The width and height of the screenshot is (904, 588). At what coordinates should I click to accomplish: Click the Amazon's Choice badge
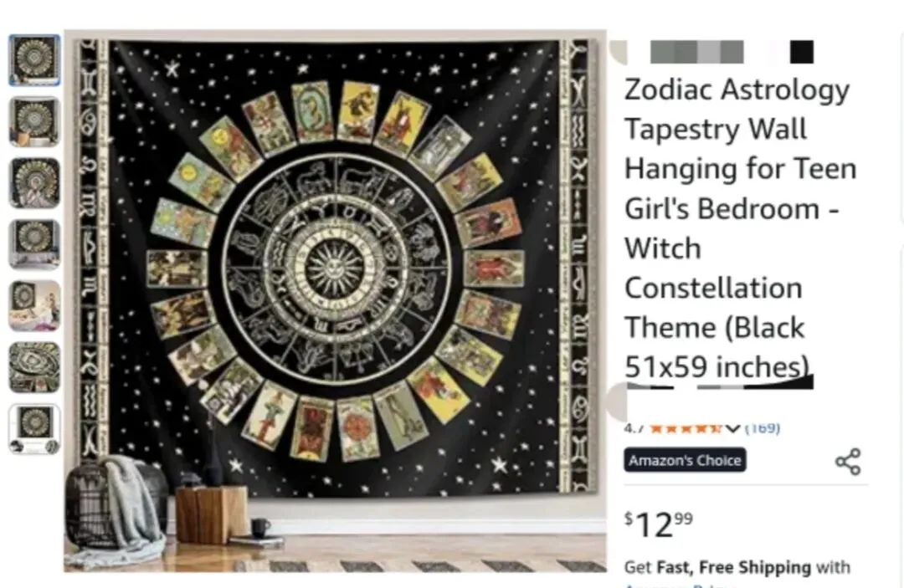685,460
